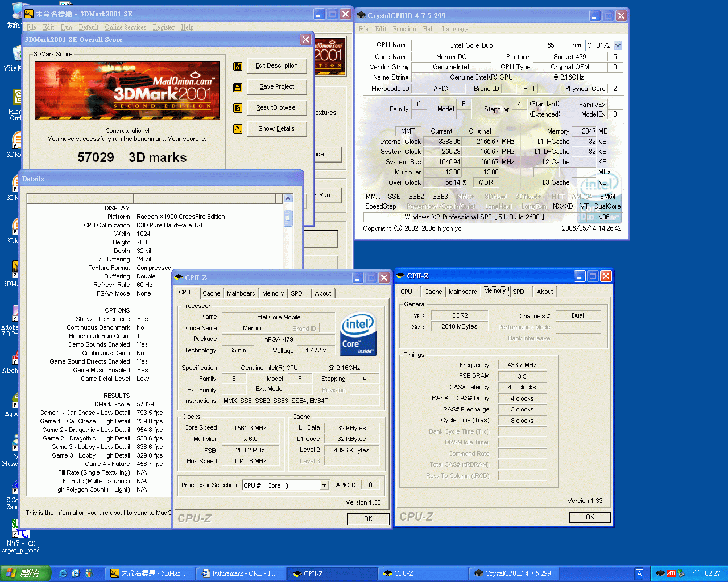The width and height of the screenshot is (728, 582).
Task: Open Memory tab in CPU-Z processor window
Action: point(273,293)
